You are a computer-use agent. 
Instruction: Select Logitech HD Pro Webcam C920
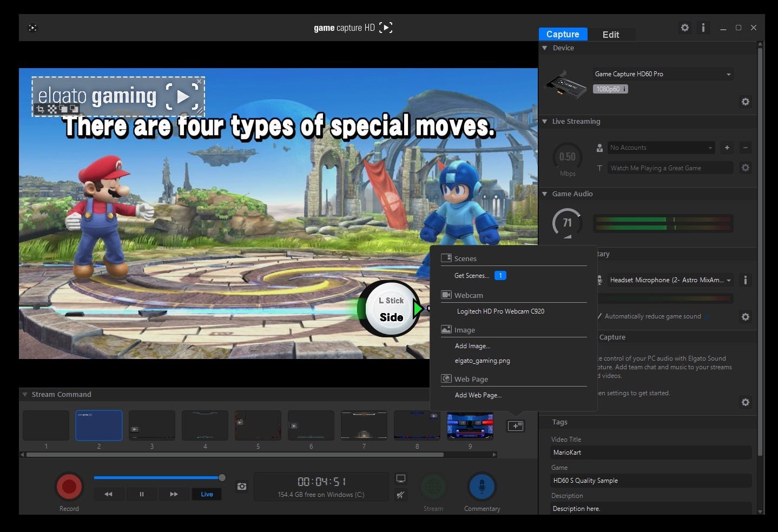tap(500, 311)
